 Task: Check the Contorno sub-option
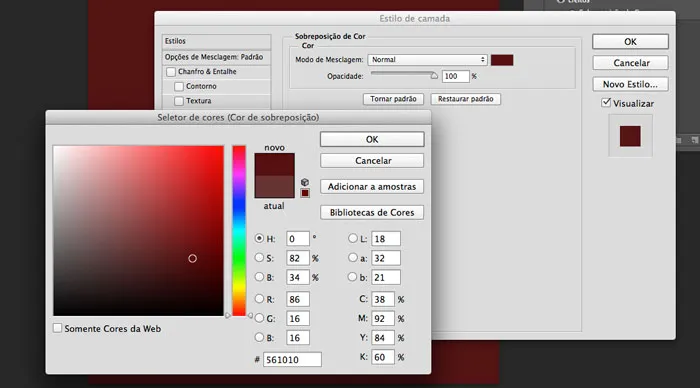click(x=179, y=86)
